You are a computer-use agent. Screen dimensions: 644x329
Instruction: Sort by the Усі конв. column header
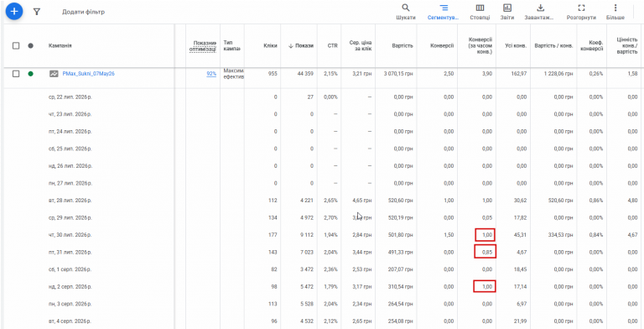516,45
